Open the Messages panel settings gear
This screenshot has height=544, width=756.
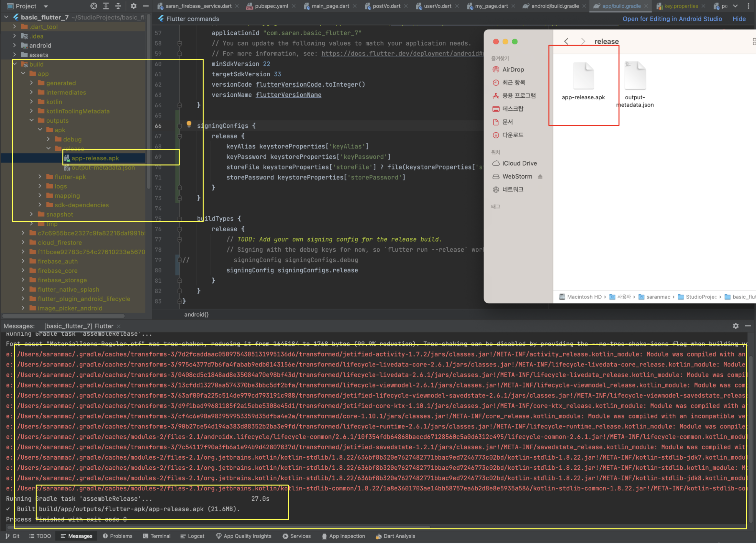click(735, 326)
